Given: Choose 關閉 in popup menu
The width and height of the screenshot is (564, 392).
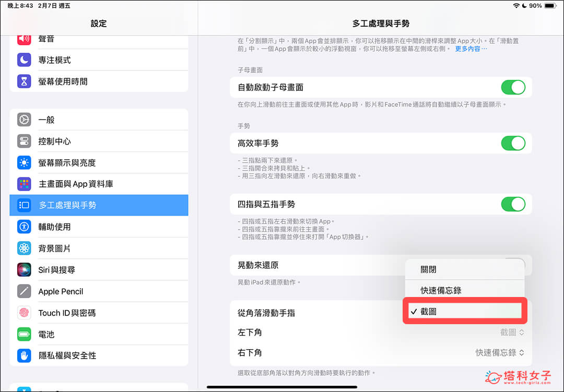Looking at the screenshot, I should coord(464,269).
